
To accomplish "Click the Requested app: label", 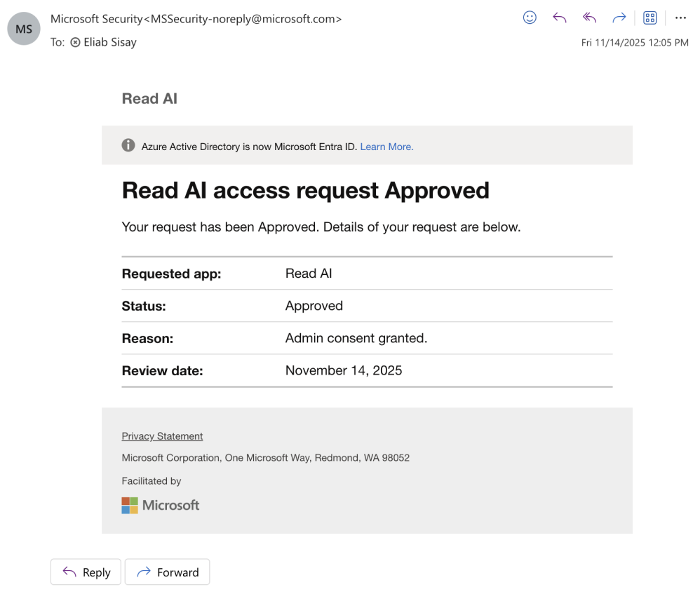I will [x=171, y=274].
